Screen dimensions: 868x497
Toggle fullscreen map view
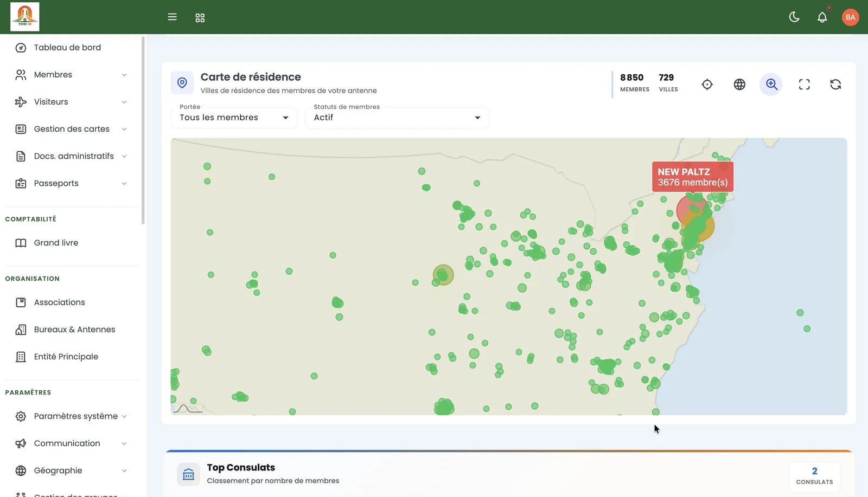[805, 85]
